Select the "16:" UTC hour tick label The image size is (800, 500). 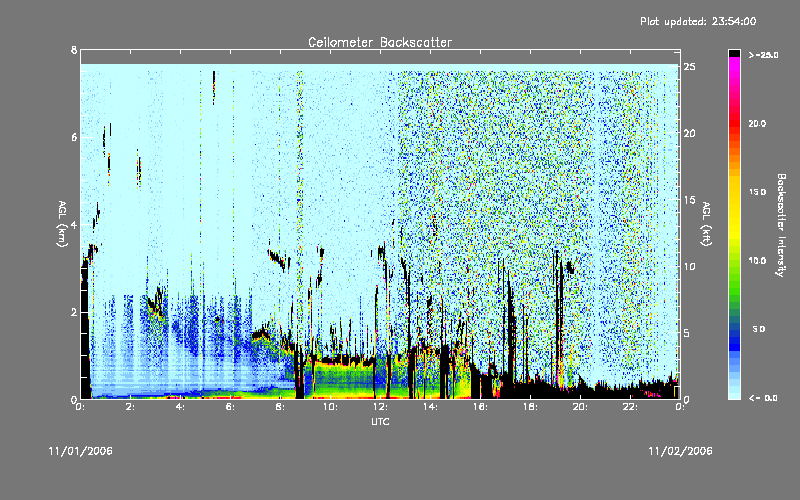[480, 407]
